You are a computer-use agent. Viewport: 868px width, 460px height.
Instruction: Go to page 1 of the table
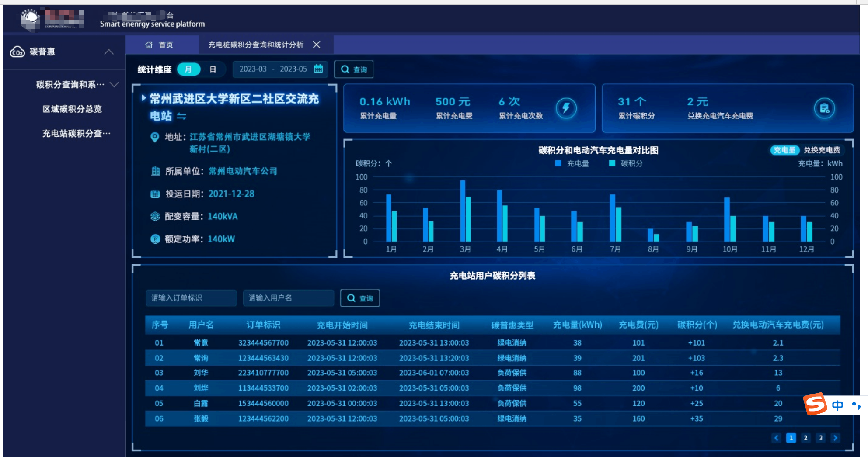(x=791, y=438)
